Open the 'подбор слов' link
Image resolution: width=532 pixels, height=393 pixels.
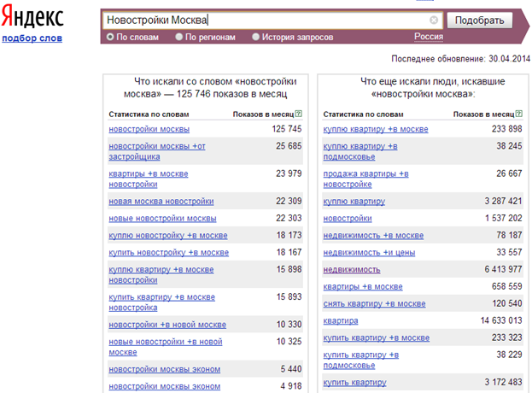point(32,38)
